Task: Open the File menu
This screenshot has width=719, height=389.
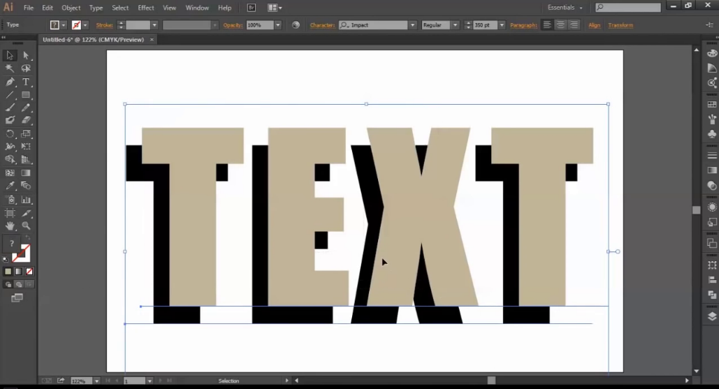Action: 28,8
